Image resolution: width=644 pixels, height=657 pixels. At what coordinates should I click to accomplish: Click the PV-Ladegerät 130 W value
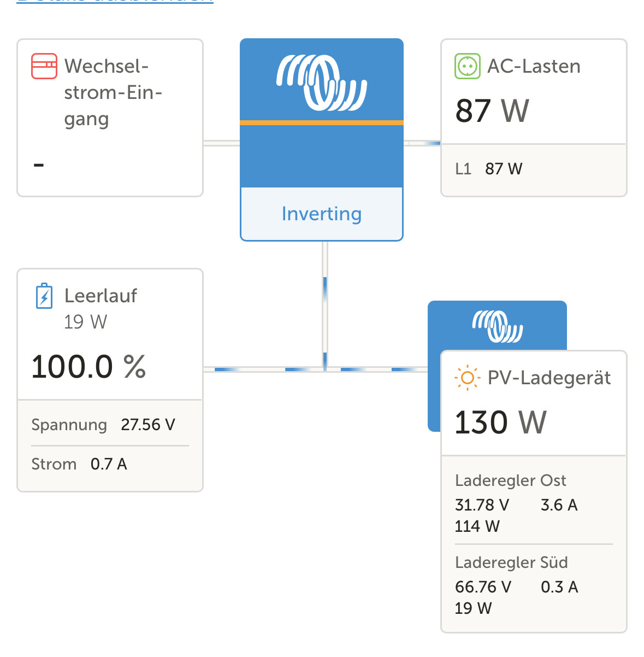[x=500, y=423]
